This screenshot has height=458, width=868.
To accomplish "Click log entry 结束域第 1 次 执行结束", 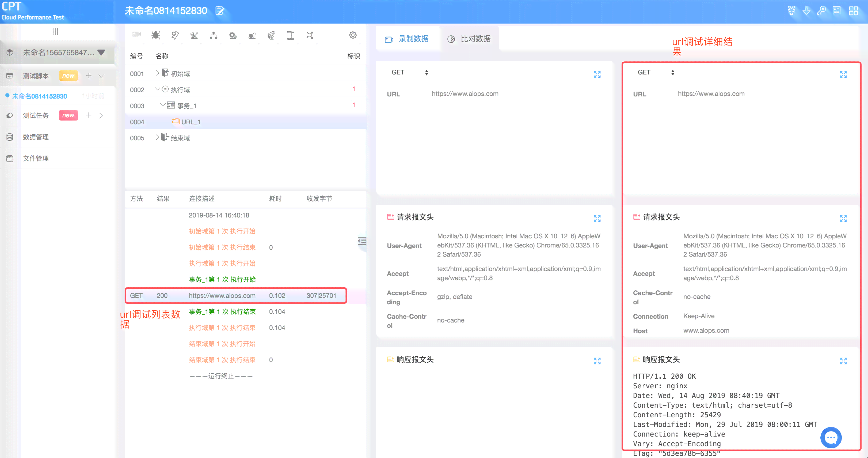I will (x=222, y=359).
